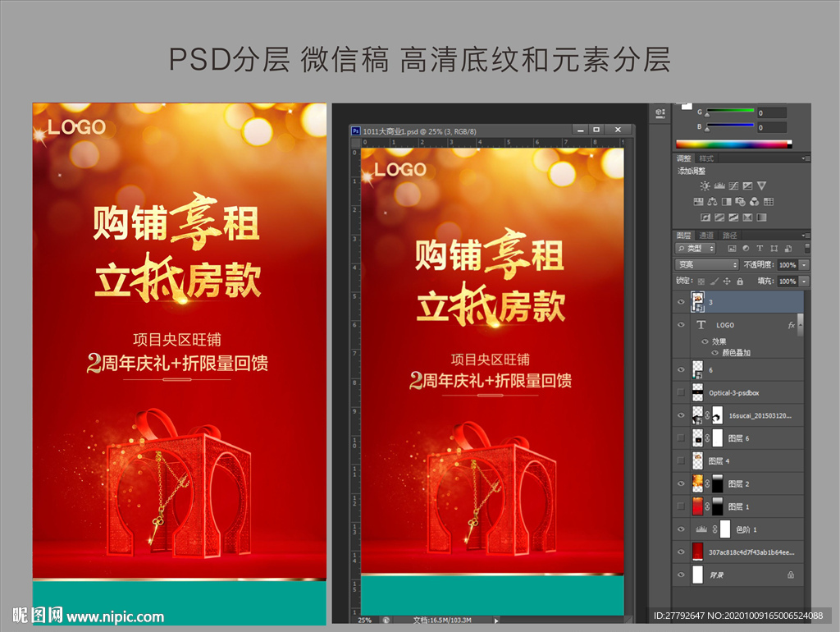The height and width of the screenshot is (632, 840).
Task: Toggle visibility of the 背景 layer
Action: [x=681, y=575]
